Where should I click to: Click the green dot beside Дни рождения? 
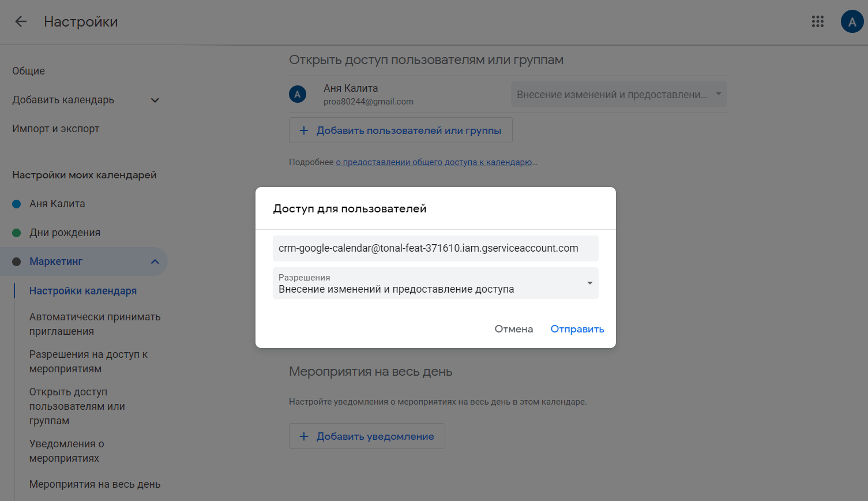[x=17, y=233]
